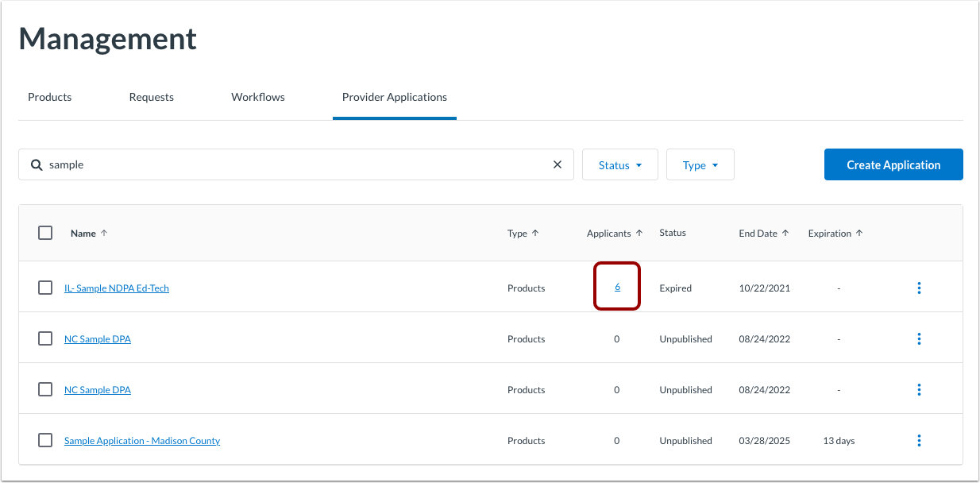The width and height of the screenshot is (980, 483).
Task: Switch to the Requests tab
Action: coord(151,97)
